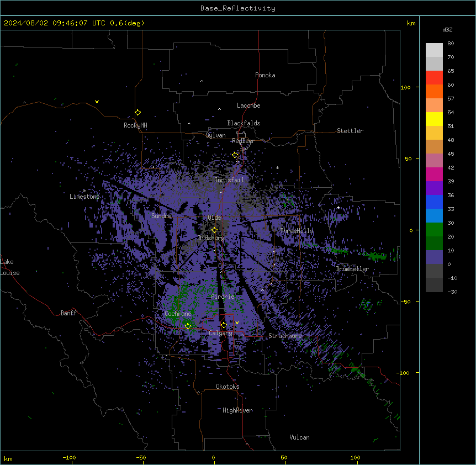The height and width of the screenshot is (465, 476).
Task: Click the RockyMH label
Action: (135, 125)
